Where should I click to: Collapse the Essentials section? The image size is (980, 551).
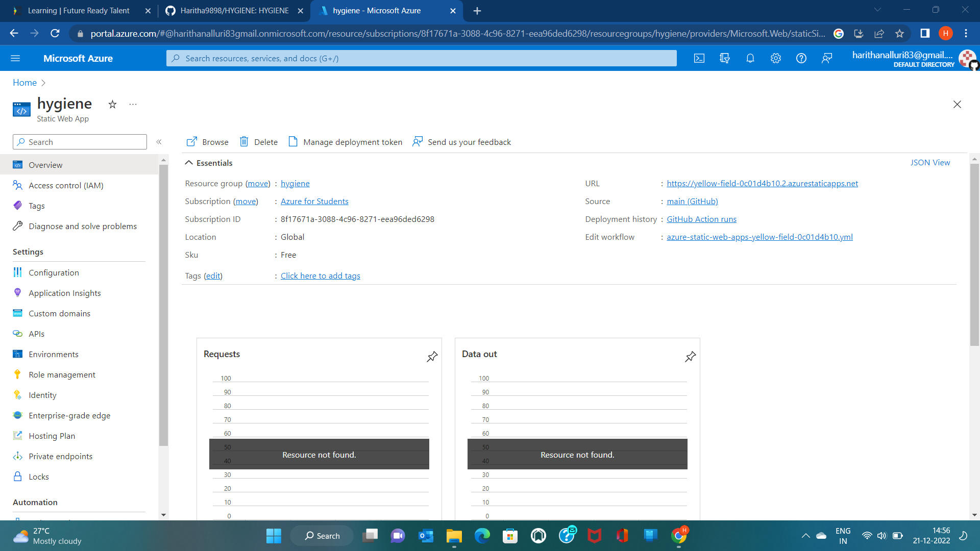point(189,163)
